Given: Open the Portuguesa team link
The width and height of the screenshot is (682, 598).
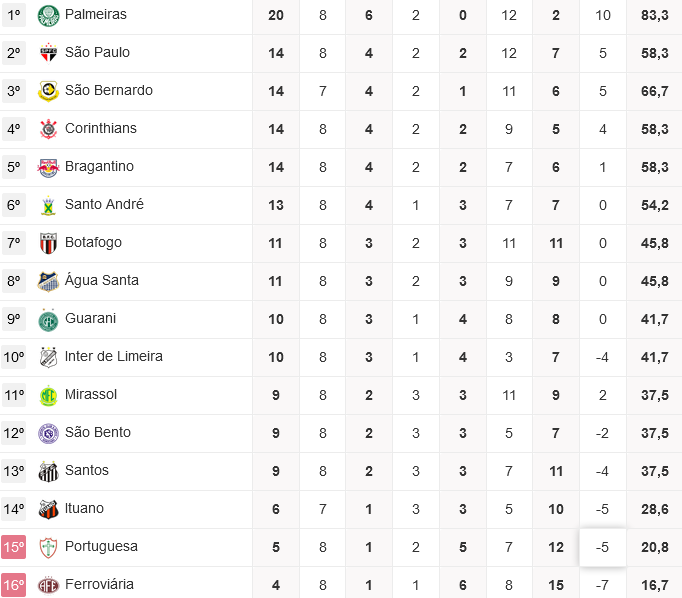Looking at the screenshot, I should tap(101, 546).
